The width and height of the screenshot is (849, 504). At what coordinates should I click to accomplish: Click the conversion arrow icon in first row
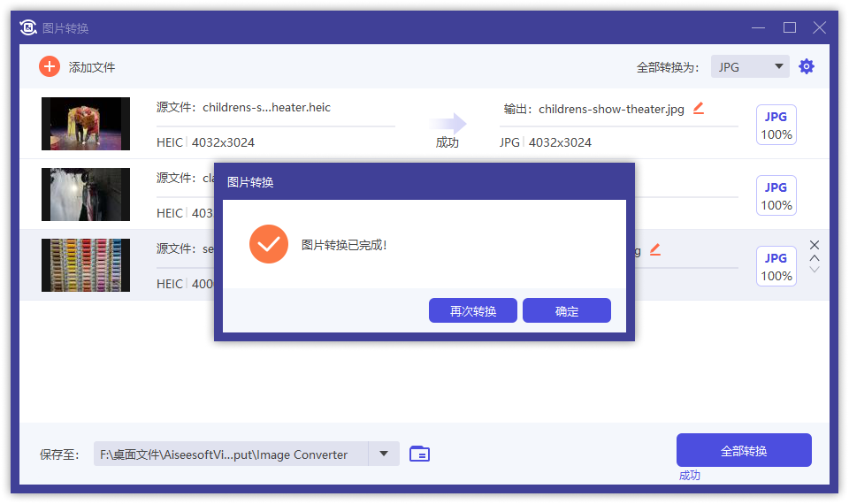pyautogui.click(x=447, y=124)
